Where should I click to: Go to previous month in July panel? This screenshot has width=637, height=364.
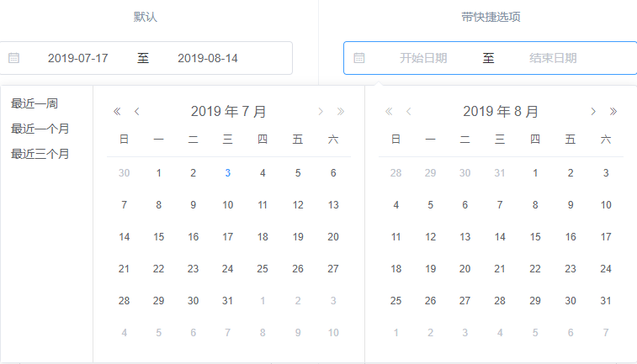point(137,111)
